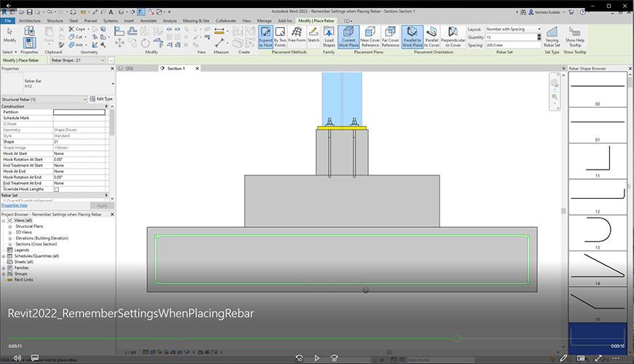Viewport: 634px width, 364px height.
Task: Select the Free Form rebar method
Action: click(297, 35)
